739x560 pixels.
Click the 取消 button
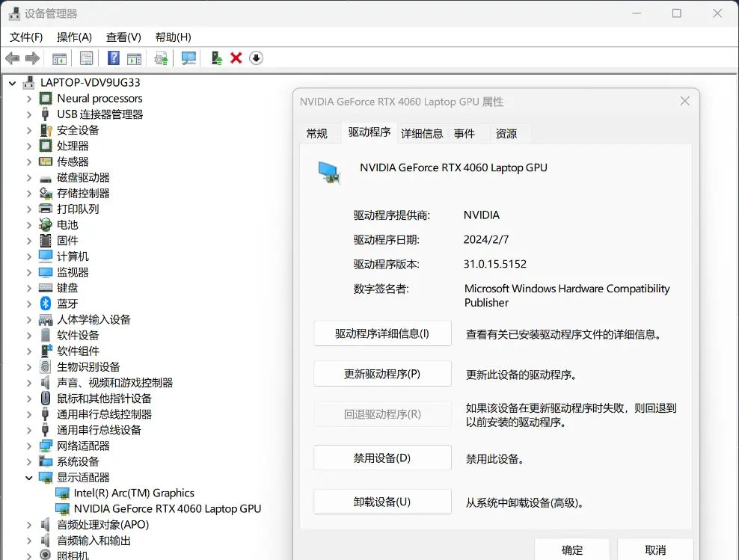point(655,550)
